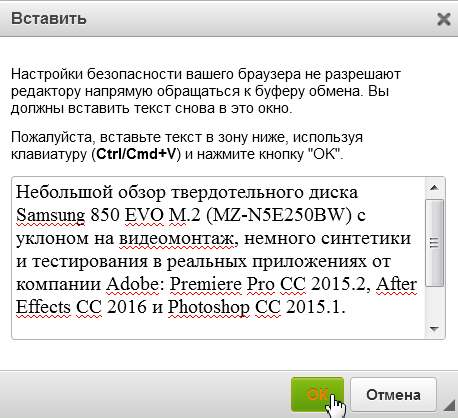Viewport: 458px width, 418px height.
Task: Click the model number MZ-N5E250BW in the text
Action: 279,215
